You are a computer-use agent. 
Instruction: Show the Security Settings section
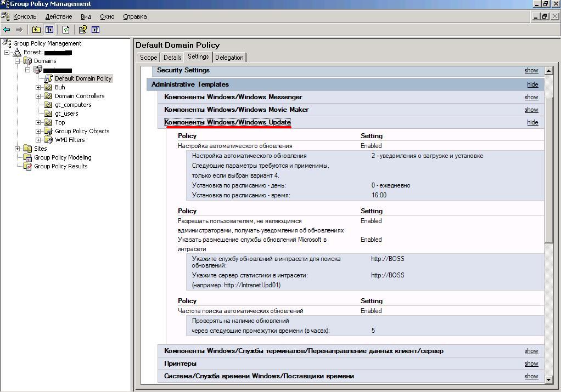coord(531,70)
